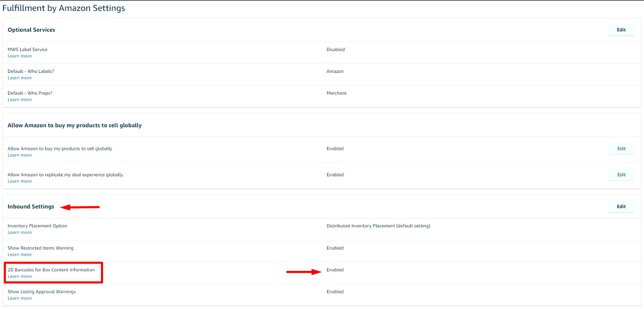Open Learn more under replicate my deal experience
The width and height of the screenshot is (644, 309).
pos(19,181)
